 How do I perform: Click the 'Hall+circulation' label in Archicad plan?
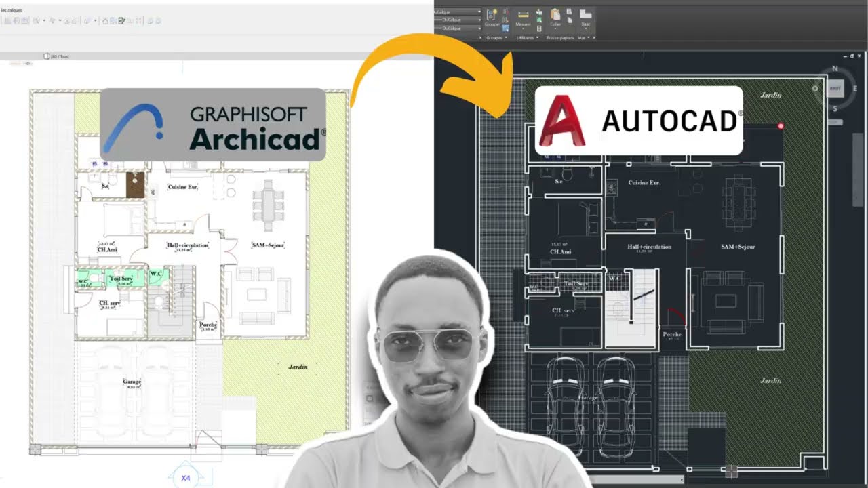click(187, 245)
